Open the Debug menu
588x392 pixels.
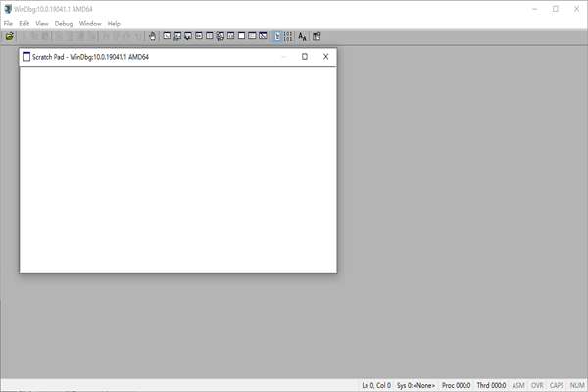pos(64,24)
